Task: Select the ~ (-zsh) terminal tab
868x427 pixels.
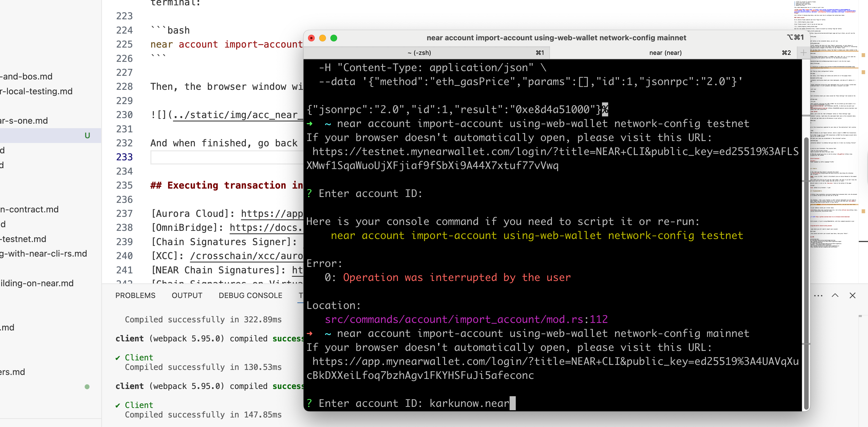Action: click(x=419, y=53)
